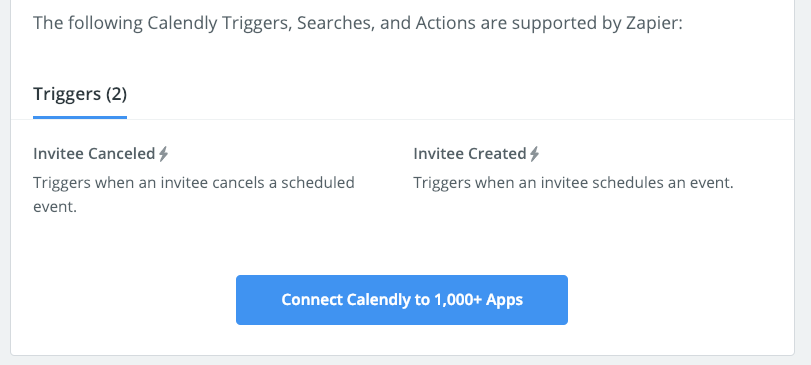
Task: Click the word "Canceled" in the trigger title
Action: 122,154
